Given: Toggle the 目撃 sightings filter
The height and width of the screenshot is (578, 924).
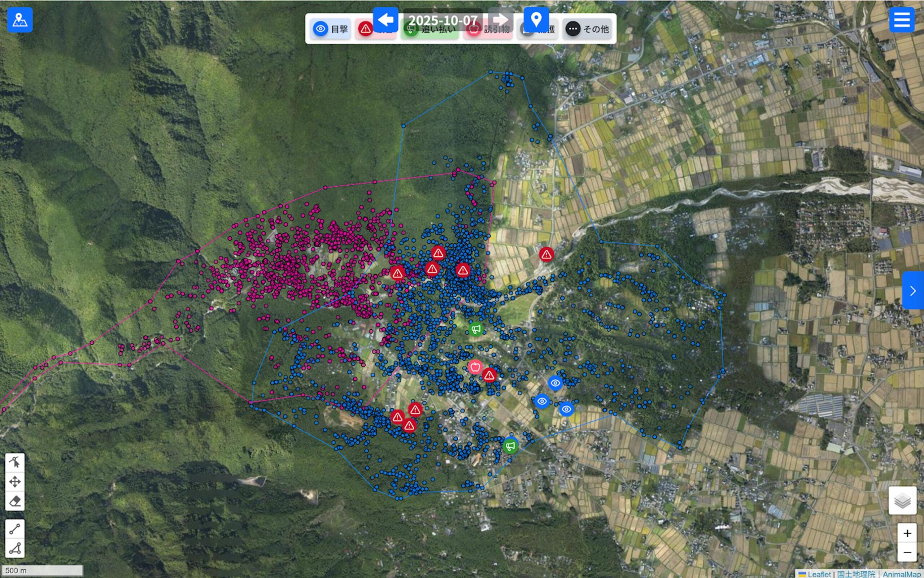Looking at the screenshot, I should click(x=331, y=29).
